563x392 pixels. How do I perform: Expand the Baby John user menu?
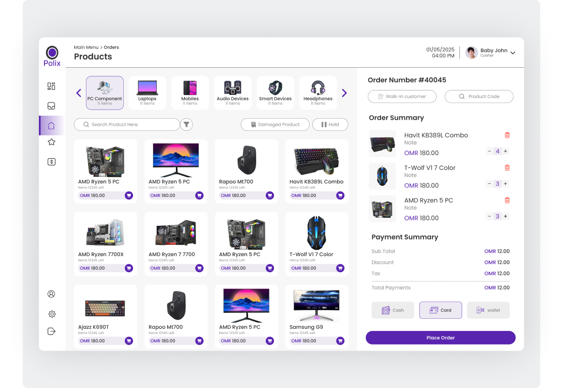pos(513,53)
